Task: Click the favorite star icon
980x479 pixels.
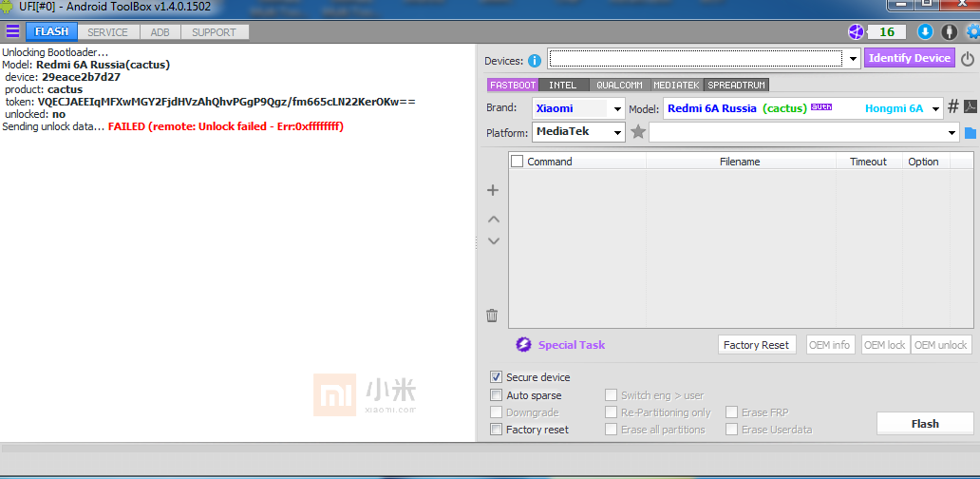Action: click(638, 132)
